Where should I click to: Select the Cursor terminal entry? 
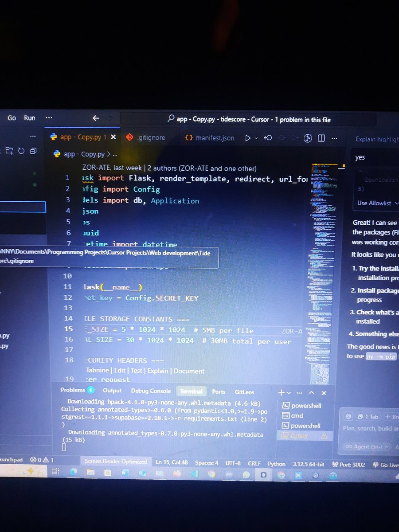coord(304,436)
